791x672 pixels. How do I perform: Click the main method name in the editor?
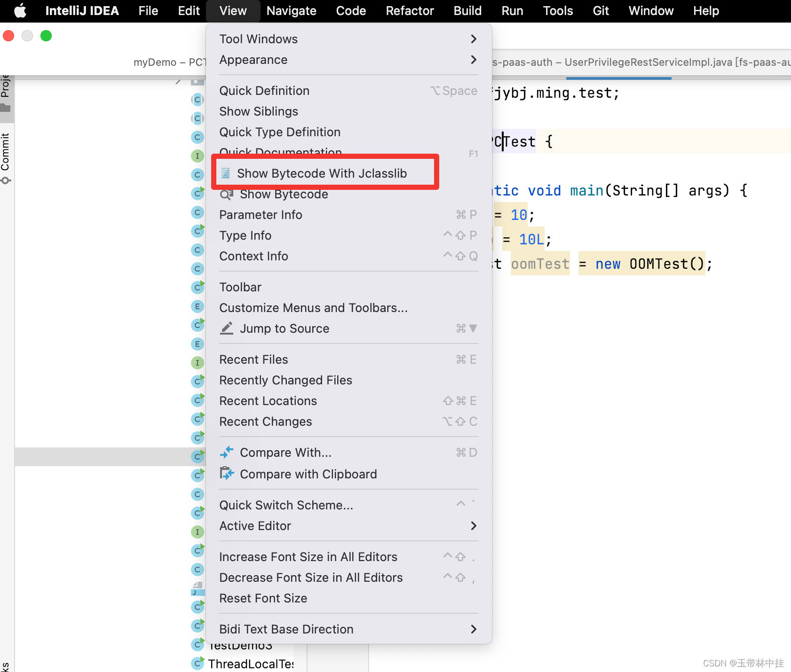tap(586, 191)
